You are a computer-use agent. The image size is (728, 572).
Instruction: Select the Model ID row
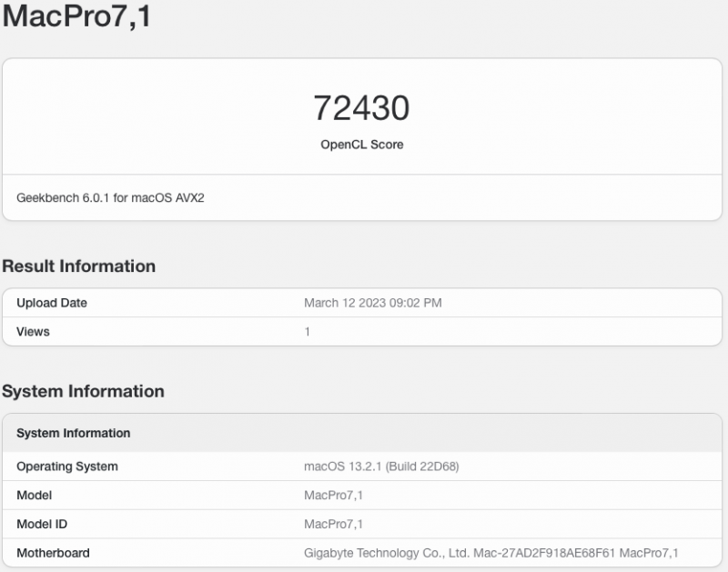click(44, 524)
